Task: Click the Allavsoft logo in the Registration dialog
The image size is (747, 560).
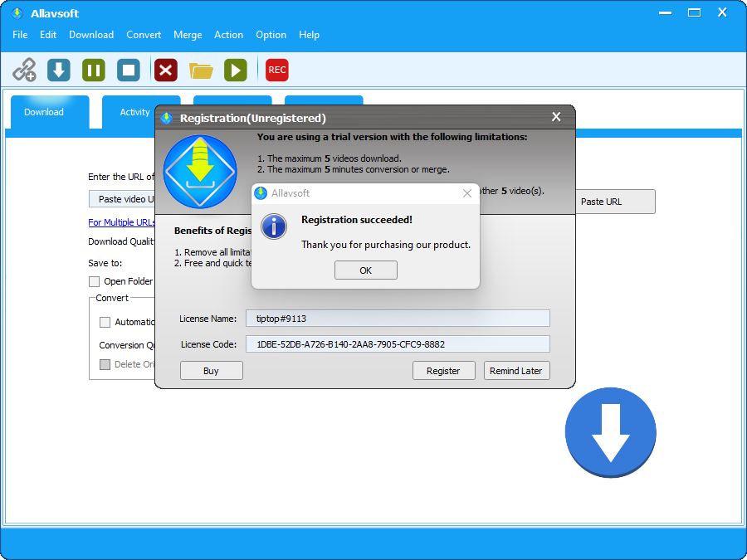Action: coord(200,172)
